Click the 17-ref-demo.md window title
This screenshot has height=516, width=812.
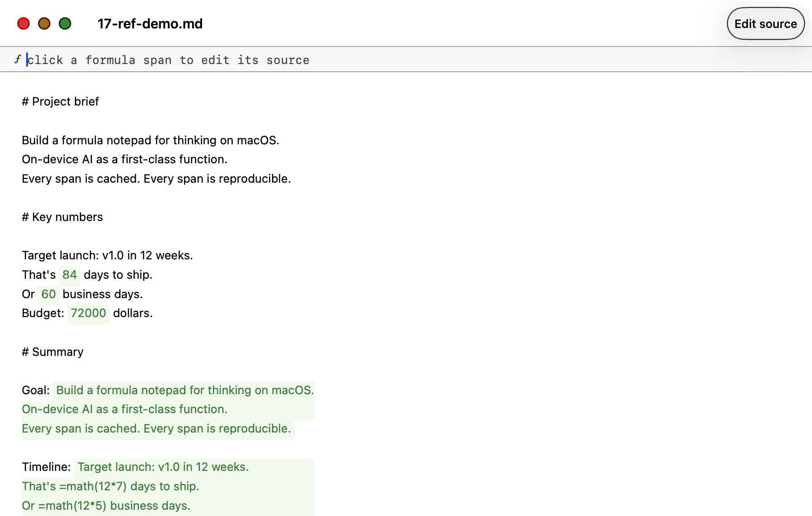[x=150, y=24]
